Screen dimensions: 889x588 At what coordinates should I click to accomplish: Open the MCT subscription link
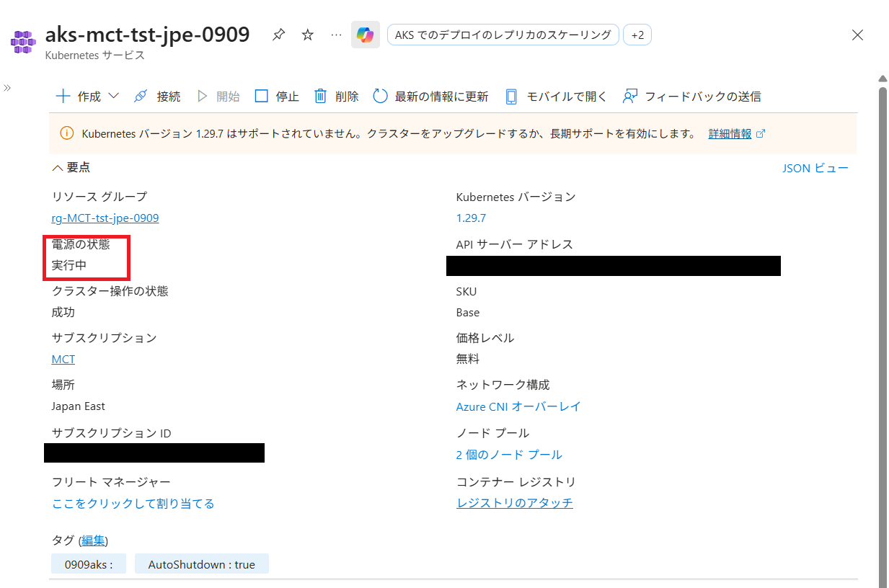click(63, 359)
